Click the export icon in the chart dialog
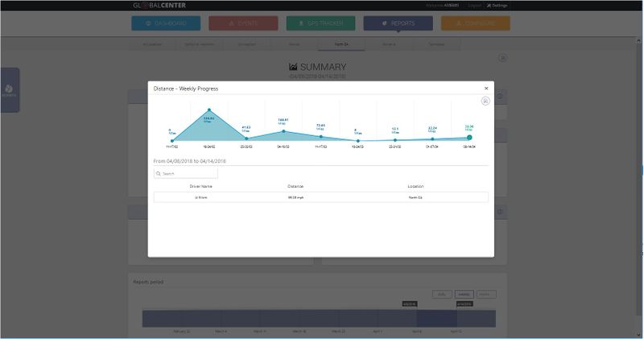The width and height of the screenshot is (644, 339). [x=485, y=101]
